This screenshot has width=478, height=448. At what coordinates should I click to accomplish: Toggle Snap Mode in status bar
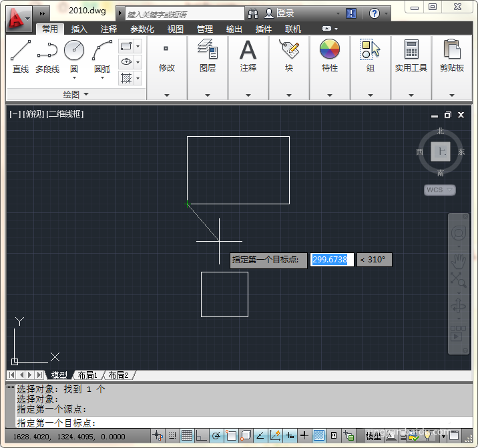172,435
